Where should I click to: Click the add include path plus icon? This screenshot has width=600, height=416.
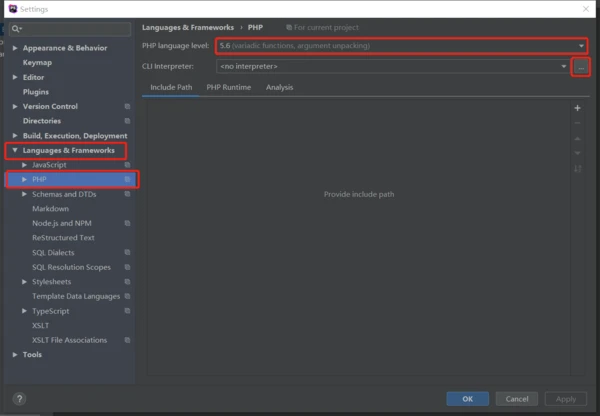point(577,108)
